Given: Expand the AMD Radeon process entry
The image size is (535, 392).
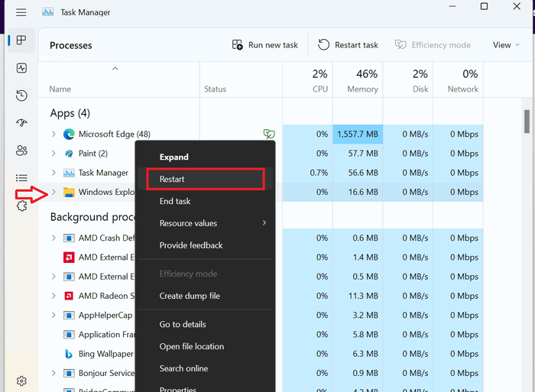Looking at the screenshot, I should click(53, 296).
